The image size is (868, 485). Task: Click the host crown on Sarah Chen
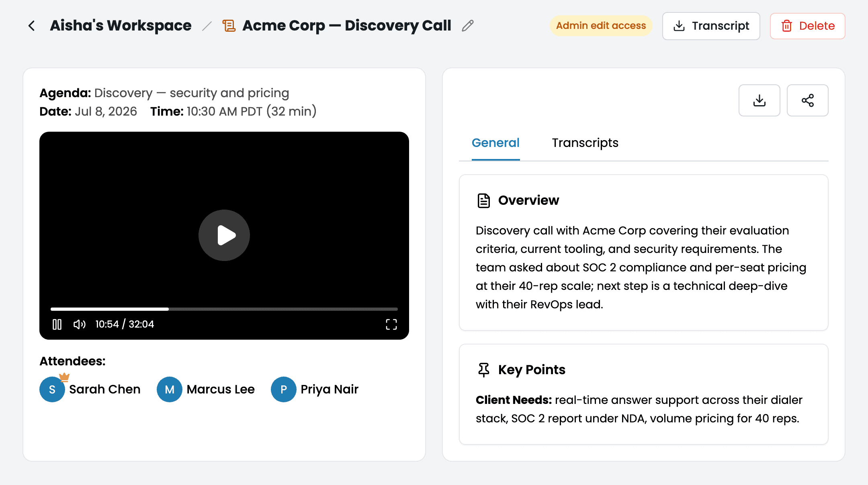pyautogui.click(x=64, y=377)
